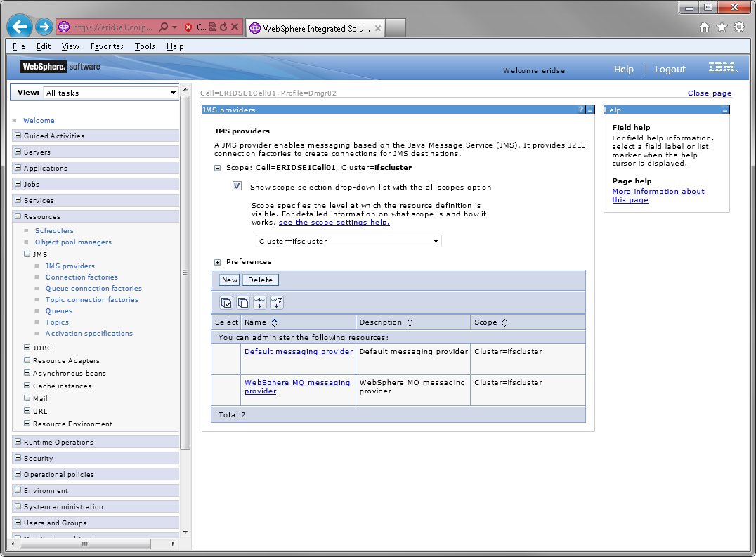Go back with browser Back arrow

click(x=20, y=27)
